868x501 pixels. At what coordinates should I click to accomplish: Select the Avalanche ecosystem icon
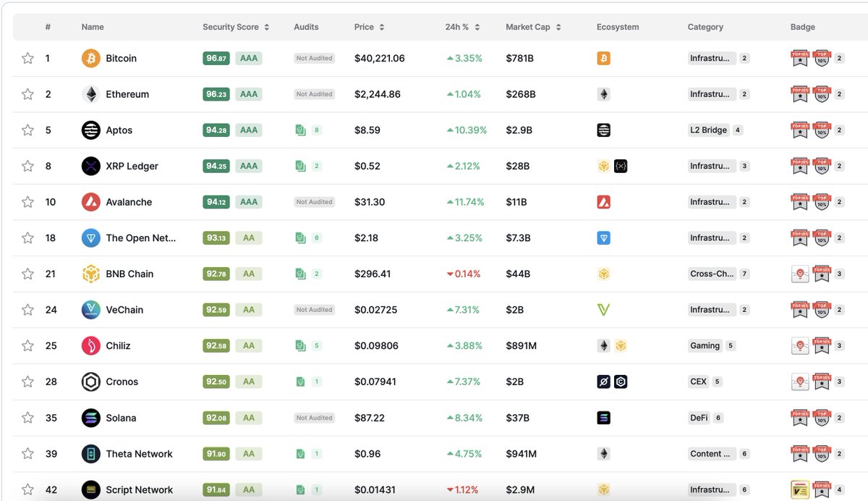[603, 201]
